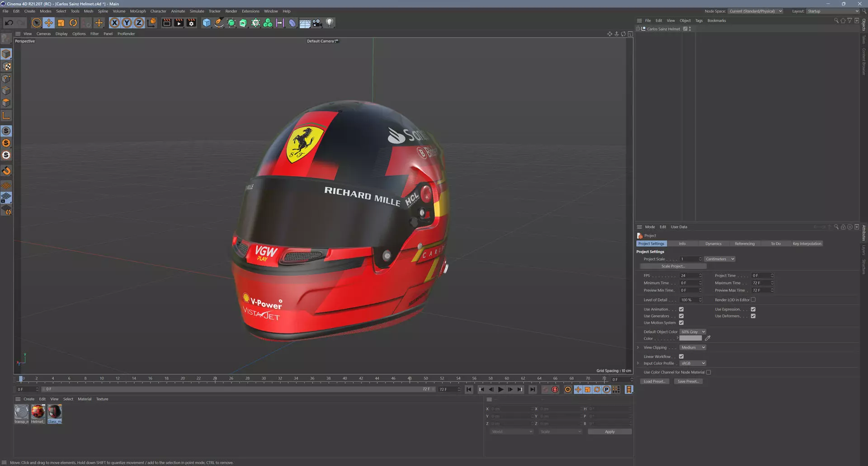This screenshot has width=868, height=466.
Task: Open the Node Space dropdown
Action: [x=755, y=11]
